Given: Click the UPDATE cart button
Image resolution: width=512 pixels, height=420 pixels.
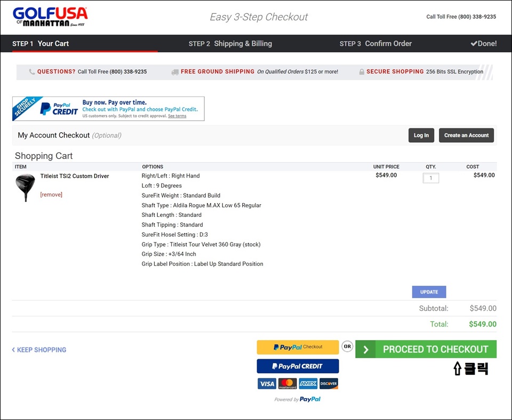Looking at the screenshot, I should (x=429, y=292).
